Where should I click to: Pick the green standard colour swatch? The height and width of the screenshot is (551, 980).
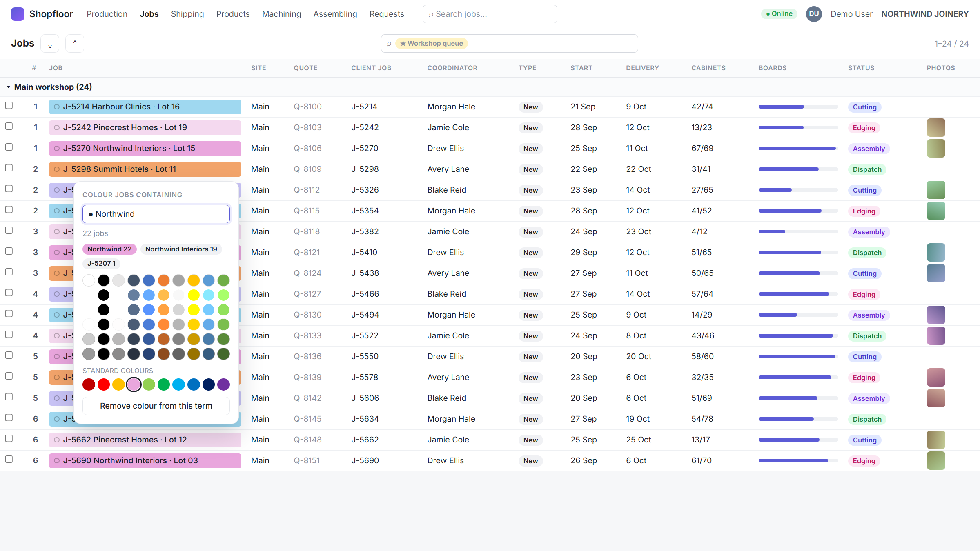coord(164,384)
